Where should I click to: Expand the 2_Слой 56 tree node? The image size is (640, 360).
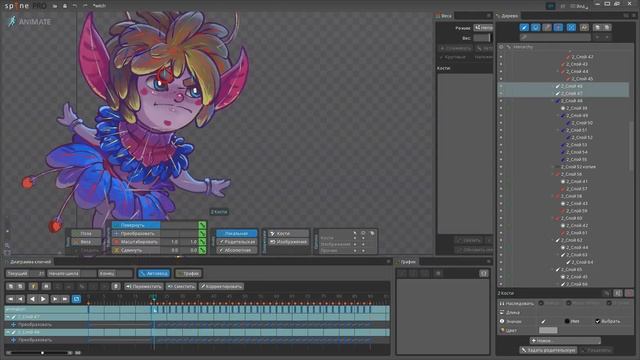553,174
